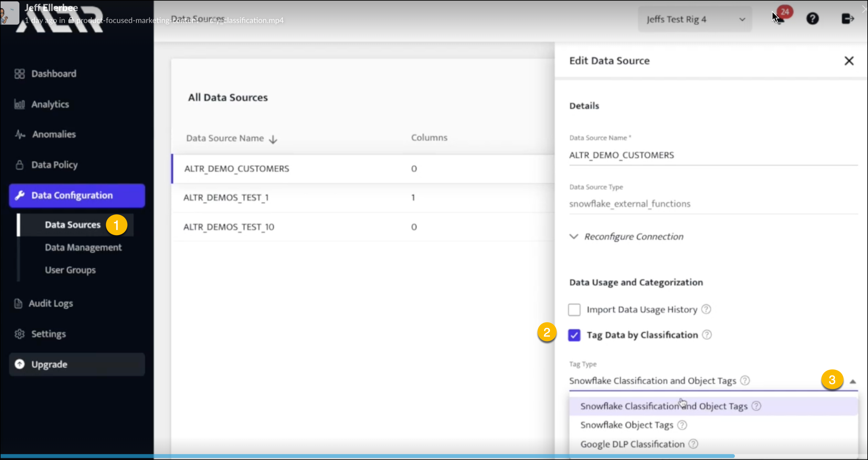Screen dimensions: 868x460
Task: Select Anomalies in sidebar
Action: pos(54,134)
